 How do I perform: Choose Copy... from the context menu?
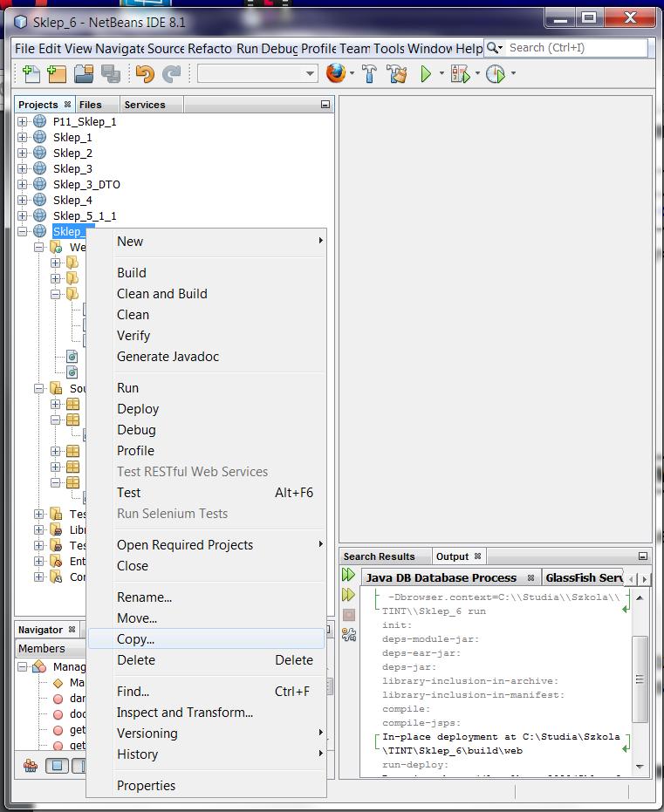(x=206, y=639)
